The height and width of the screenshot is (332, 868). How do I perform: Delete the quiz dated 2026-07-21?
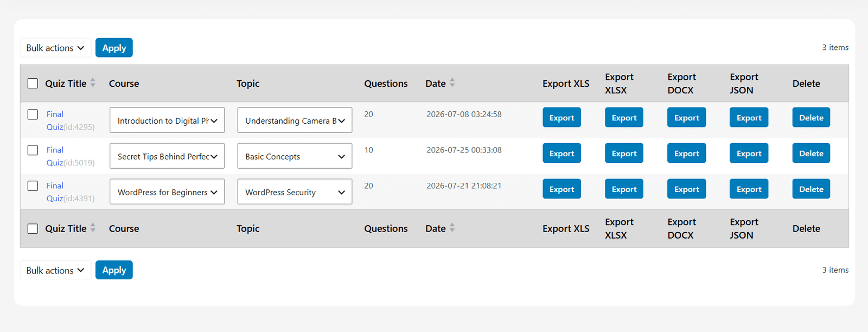point(811,189)
